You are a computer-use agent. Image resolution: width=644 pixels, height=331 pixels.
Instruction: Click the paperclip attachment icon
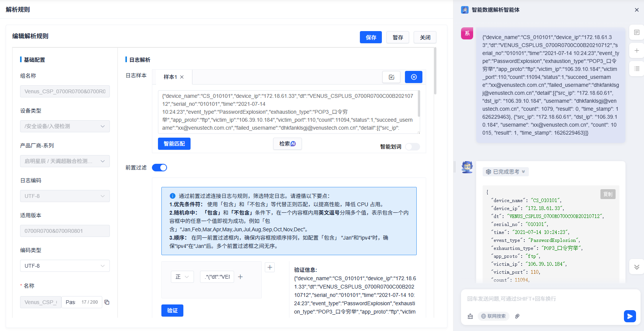point(517,316)
